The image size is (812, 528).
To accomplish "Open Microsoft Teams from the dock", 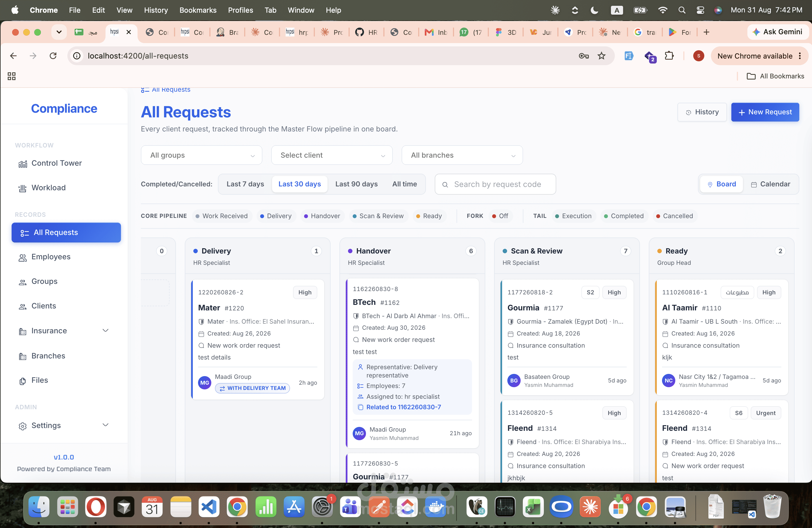I will pos(350,506).
